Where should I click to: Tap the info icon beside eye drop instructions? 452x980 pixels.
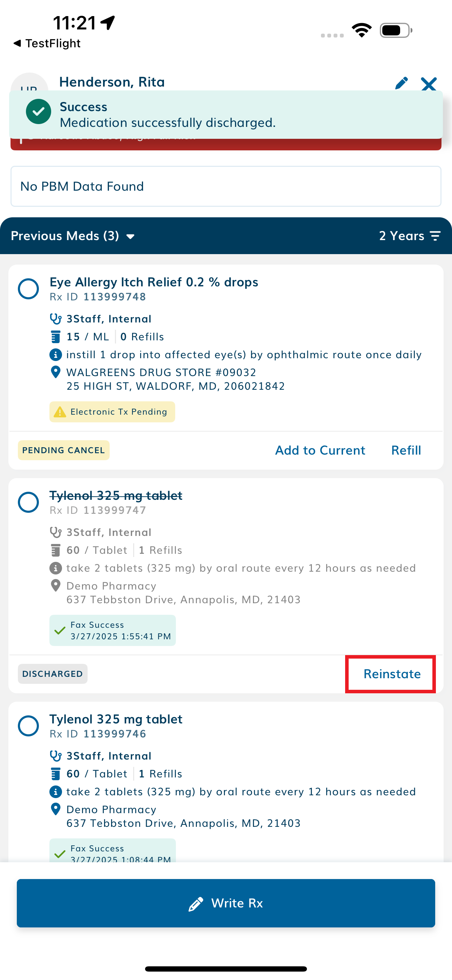tap(56, 355)
